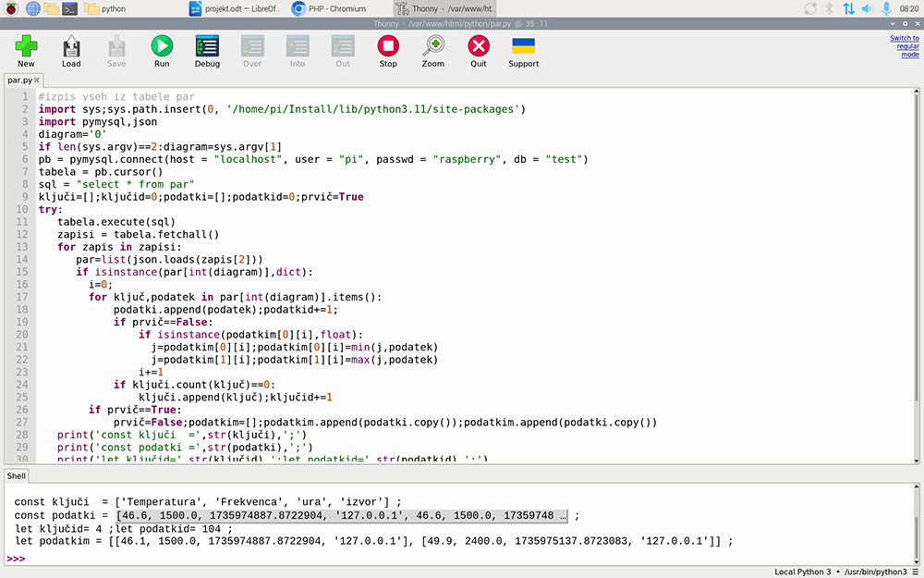Load a file with the Load icon
This screenshot has height=578, width=924.
coord(71,46)
